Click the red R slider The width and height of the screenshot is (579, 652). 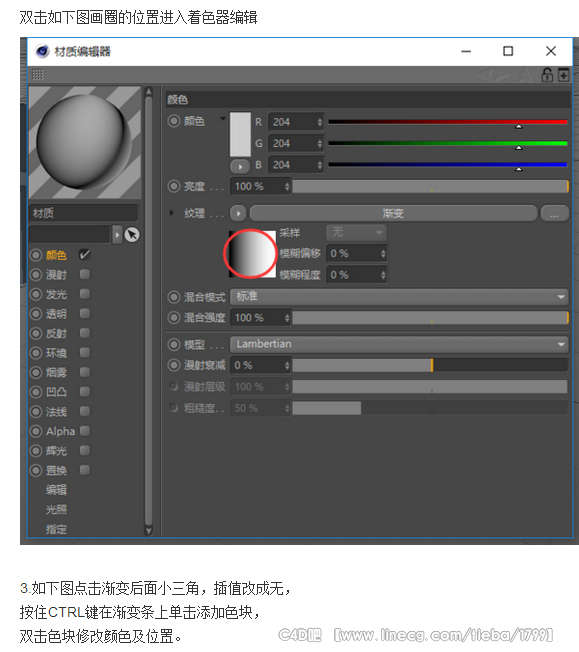point(448,122)
